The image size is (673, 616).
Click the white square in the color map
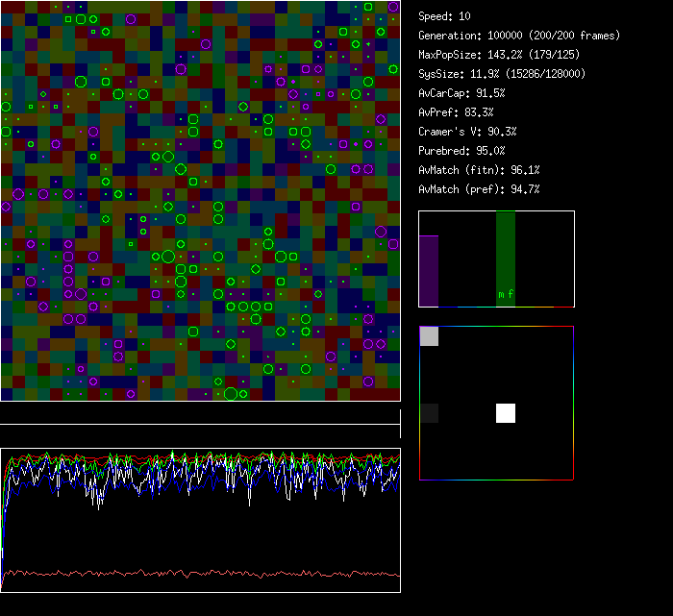(506, 413)
